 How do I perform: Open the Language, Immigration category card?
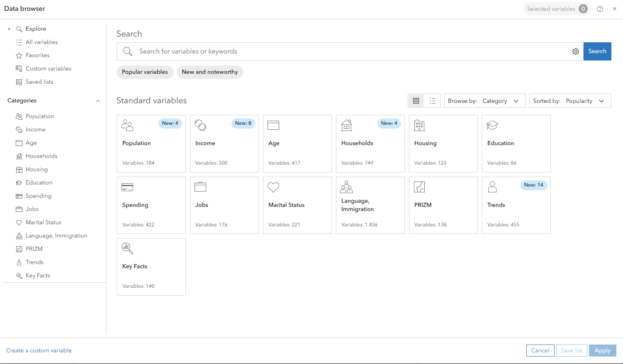[x=370, y=205]
